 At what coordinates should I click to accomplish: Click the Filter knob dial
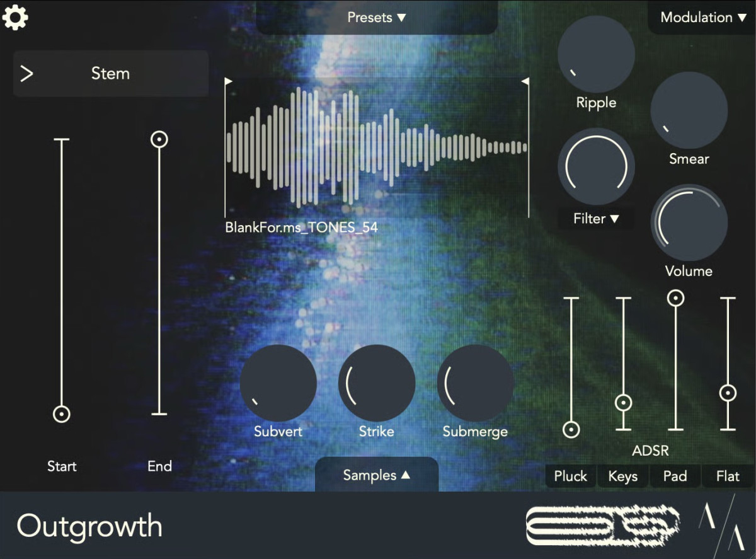tap(596, 166)
